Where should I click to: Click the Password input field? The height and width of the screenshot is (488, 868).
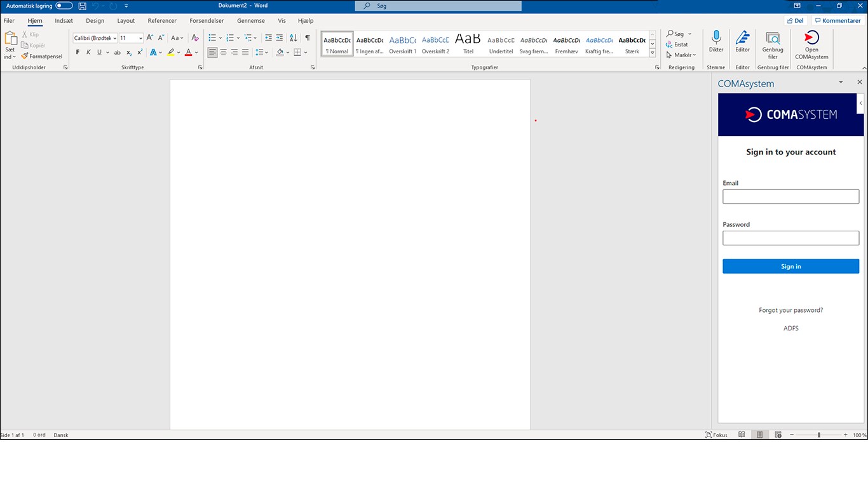pyautogui.click(x=790, y=238)
